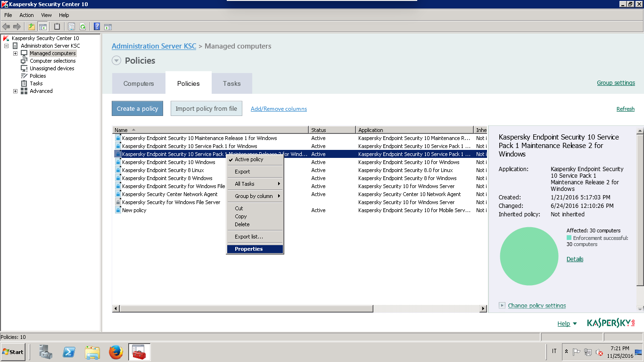Click the Back arrow in the toolbar

pyautogui.click(x=6, y=26)
